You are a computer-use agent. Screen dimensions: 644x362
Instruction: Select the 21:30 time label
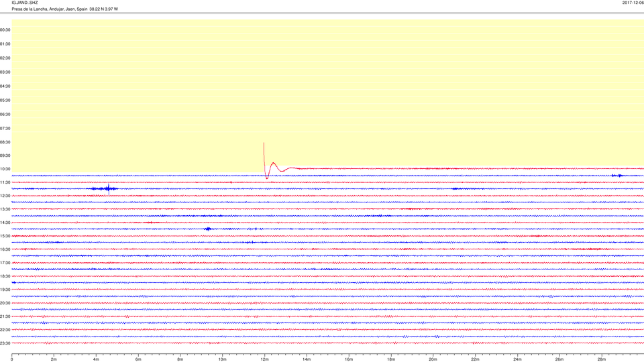[x=5, y=316]
